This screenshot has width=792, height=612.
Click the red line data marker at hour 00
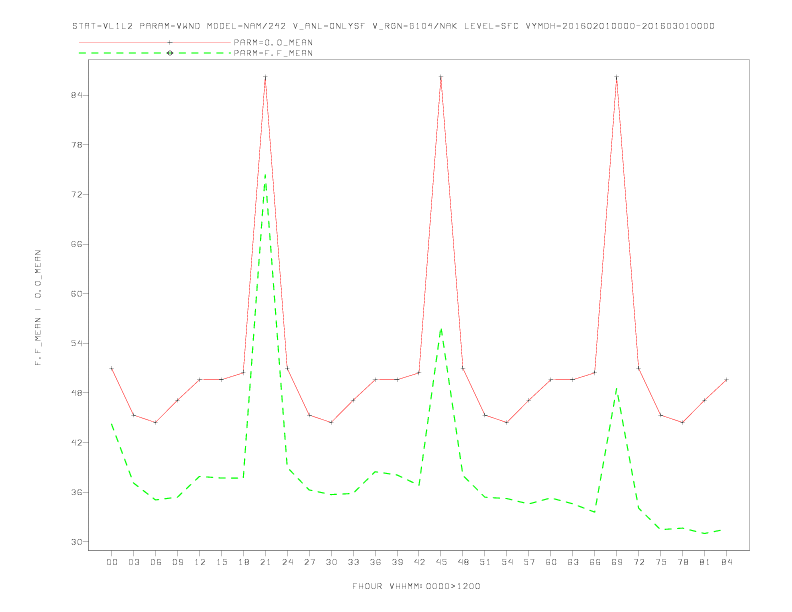pyautogui.click(x=112, y=369)
